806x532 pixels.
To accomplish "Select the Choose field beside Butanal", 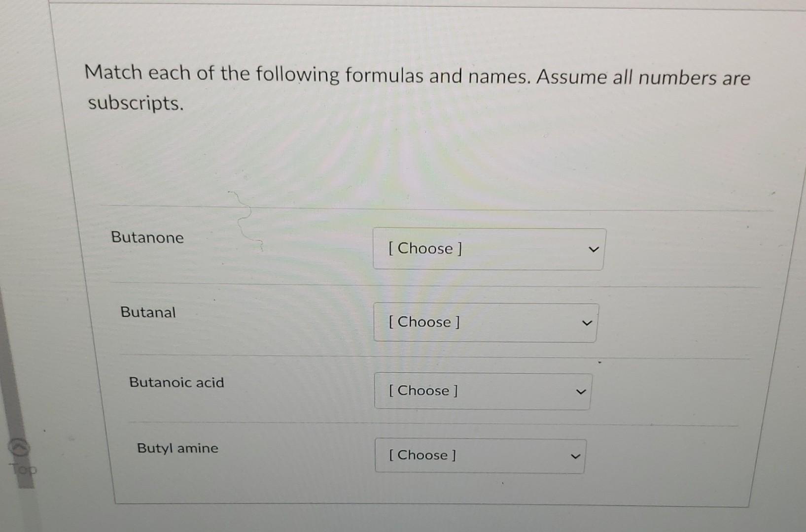I will (x=486, y=323).
